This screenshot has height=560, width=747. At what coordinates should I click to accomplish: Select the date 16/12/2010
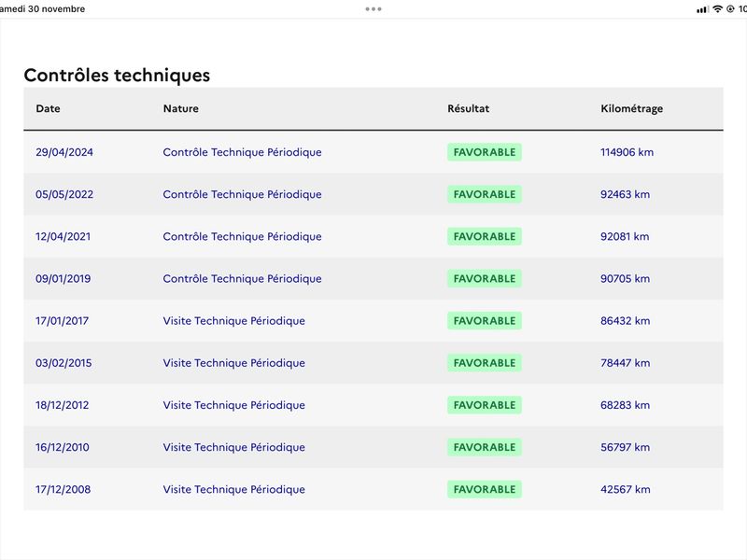coord(62,447)
